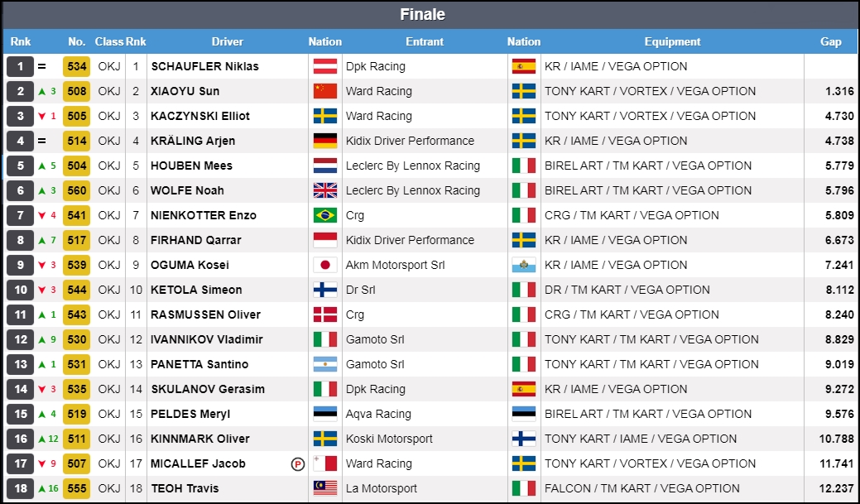The width and height of the screenshot is (860, 504).
Task: Click the yellow kart number 534 badge
Action: click(77, 66)
